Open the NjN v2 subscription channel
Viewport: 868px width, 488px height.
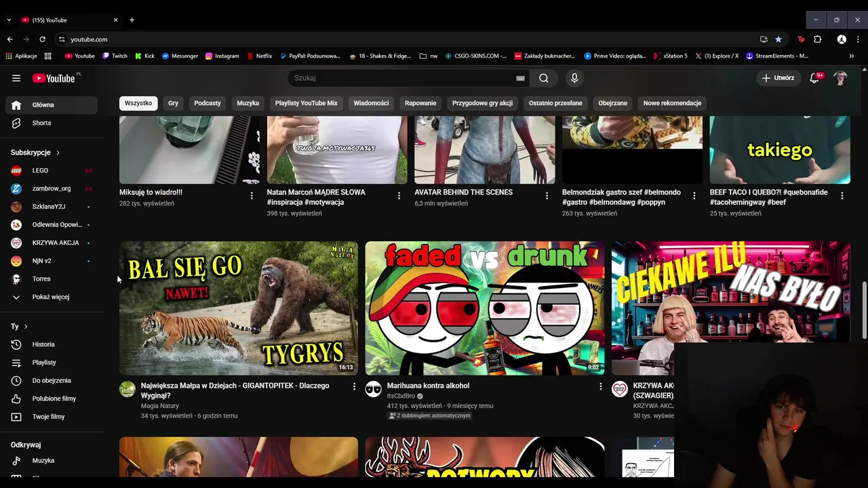52,260
